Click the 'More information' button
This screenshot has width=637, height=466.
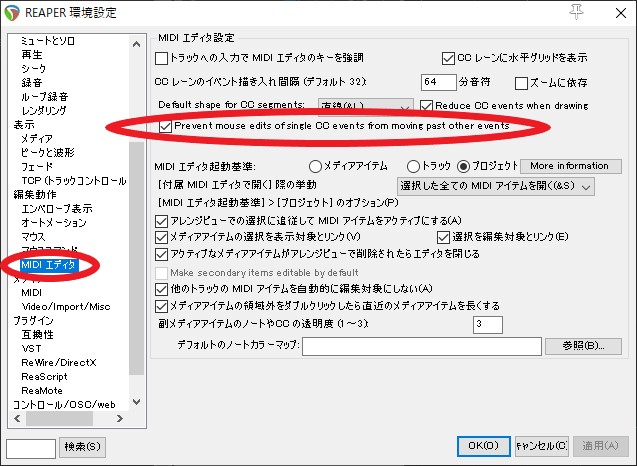(x=570, y=166)
